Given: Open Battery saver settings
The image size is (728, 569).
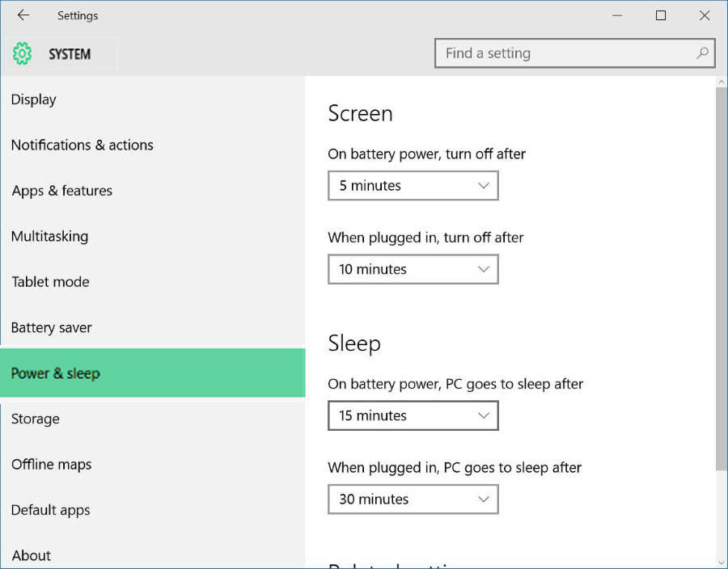Looking at the screenshot, I should [x=51, y=327].
